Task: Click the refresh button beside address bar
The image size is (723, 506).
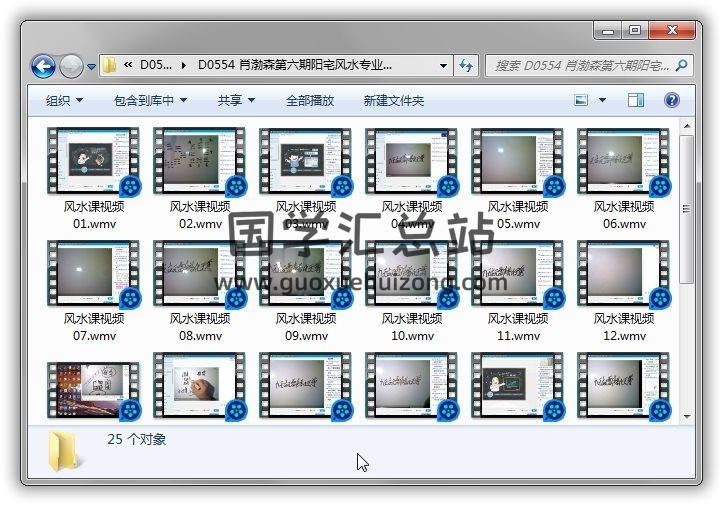Action: [x=466, y=66]
